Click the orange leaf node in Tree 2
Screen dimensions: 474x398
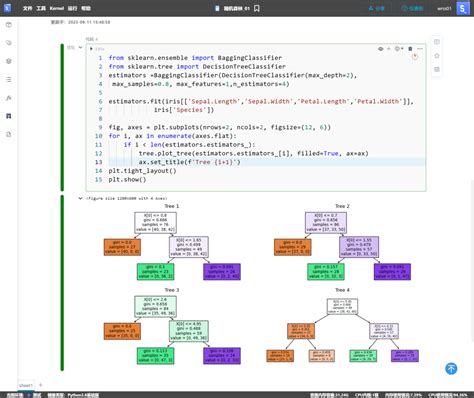click(x=292, y=247)
